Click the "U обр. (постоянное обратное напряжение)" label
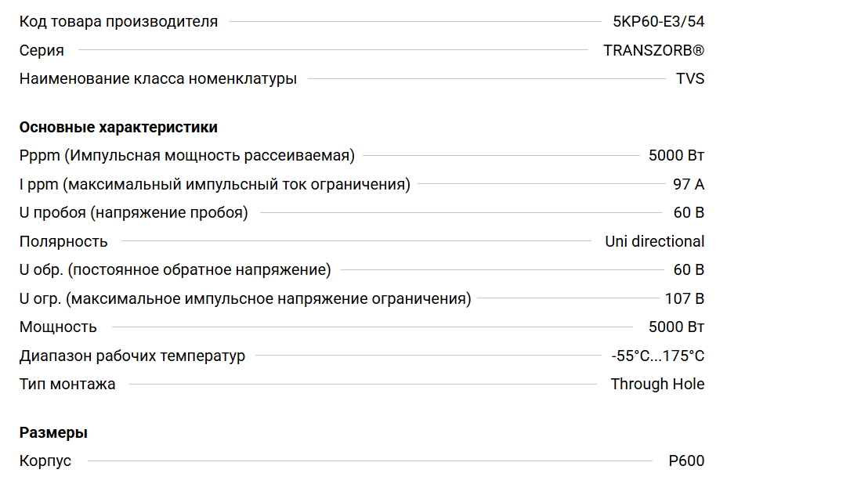The image size is (868, 484). pyautogui.click(x=175, y=269)
